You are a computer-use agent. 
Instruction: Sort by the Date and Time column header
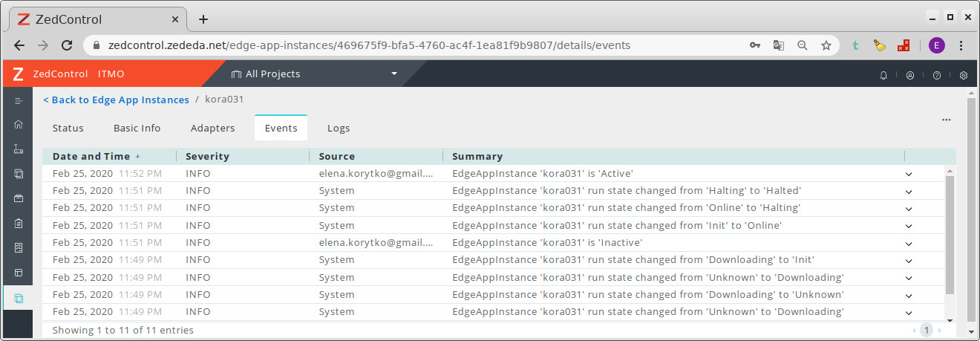click(x=91, y=157)
